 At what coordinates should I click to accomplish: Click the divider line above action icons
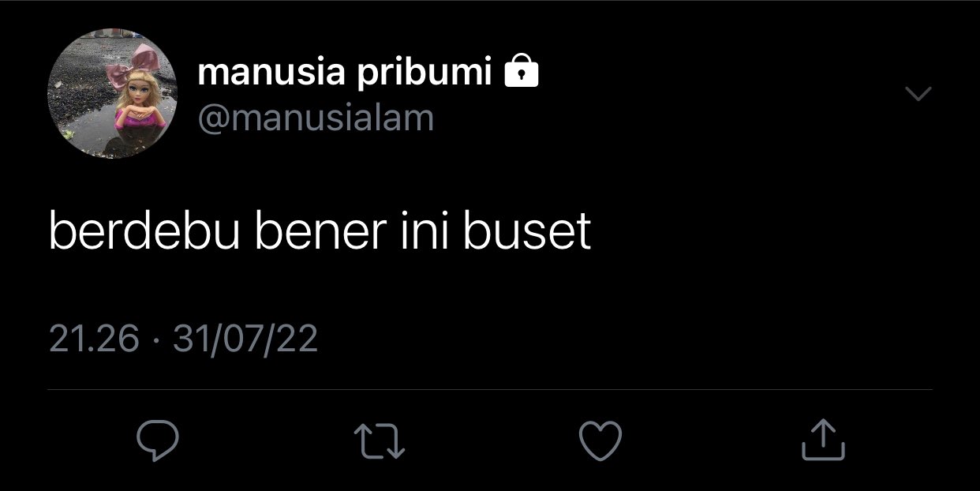tap(490, 389)
